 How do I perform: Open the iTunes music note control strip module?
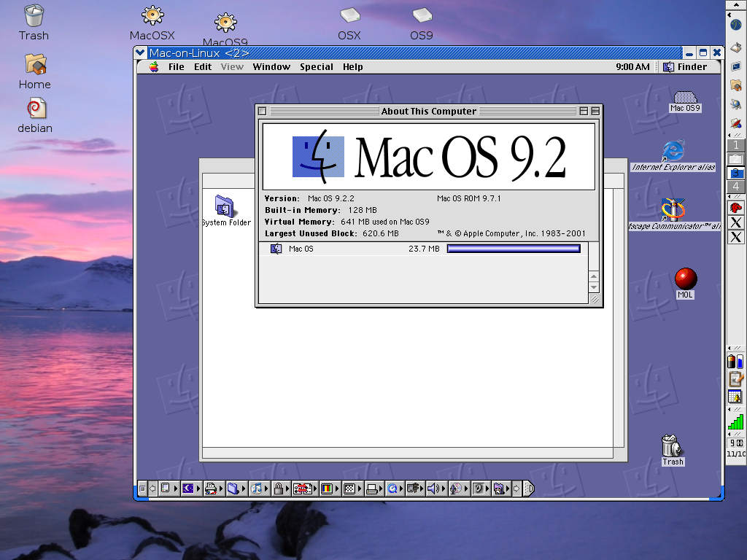tap(256, 489)
